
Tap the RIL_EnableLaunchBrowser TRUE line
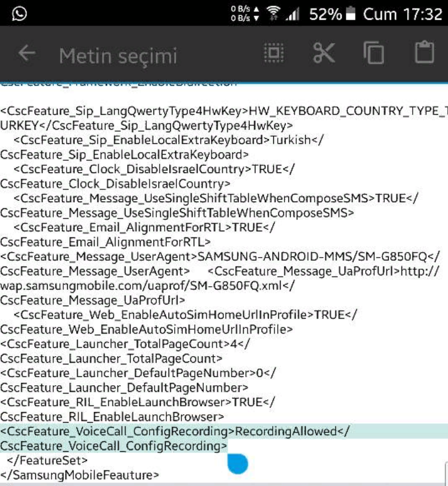tap(137, 403)
